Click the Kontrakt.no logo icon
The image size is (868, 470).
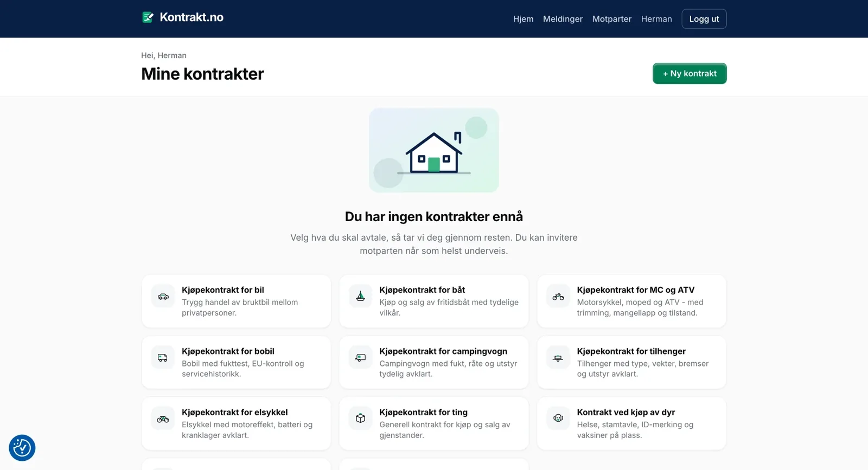tap(148, 17)
